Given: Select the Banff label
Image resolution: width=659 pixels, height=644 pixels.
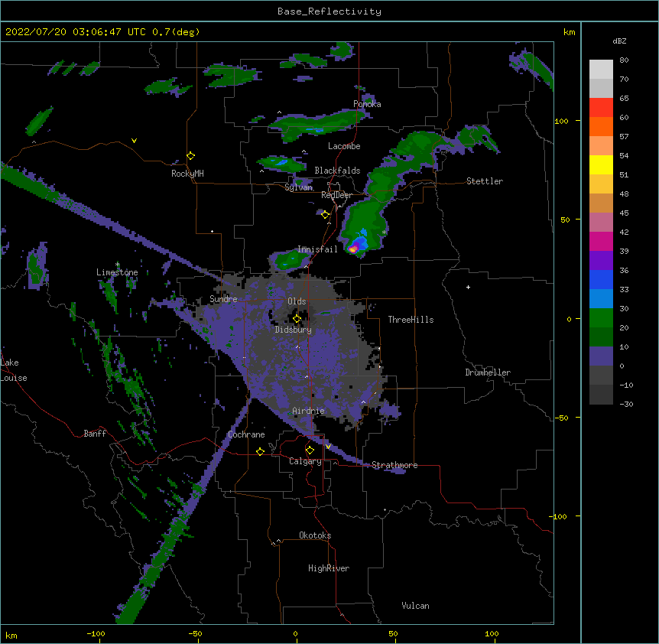Looking at the screenshot, I should (x=95, y=434).
